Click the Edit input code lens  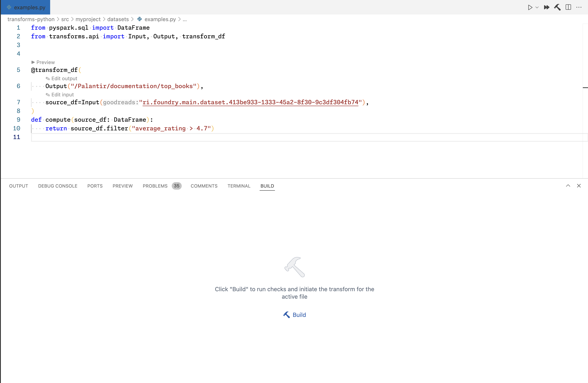60,95
